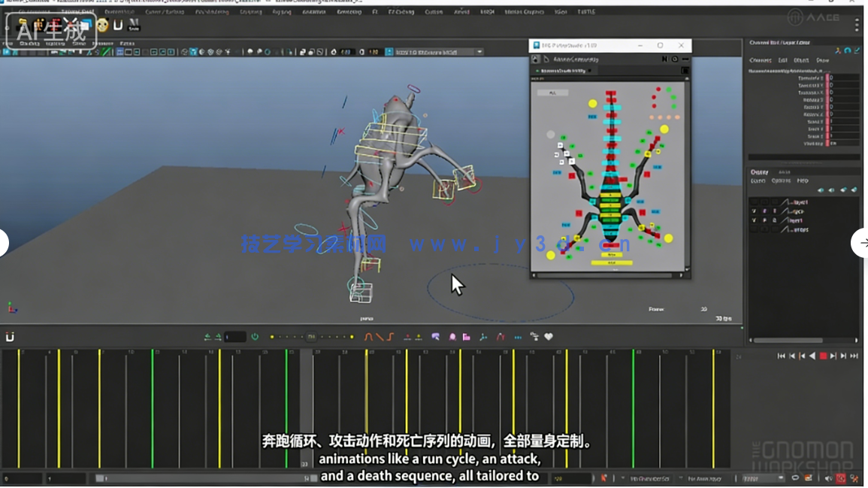The width and height of the screenshot is (868, 488).
Task: Open the Channels menu in the Channel Box
Action: pos(760,60)
